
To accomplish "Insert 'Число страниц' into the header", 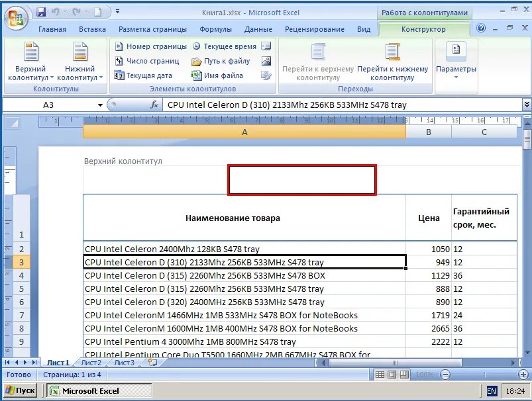I will point(147,61).
